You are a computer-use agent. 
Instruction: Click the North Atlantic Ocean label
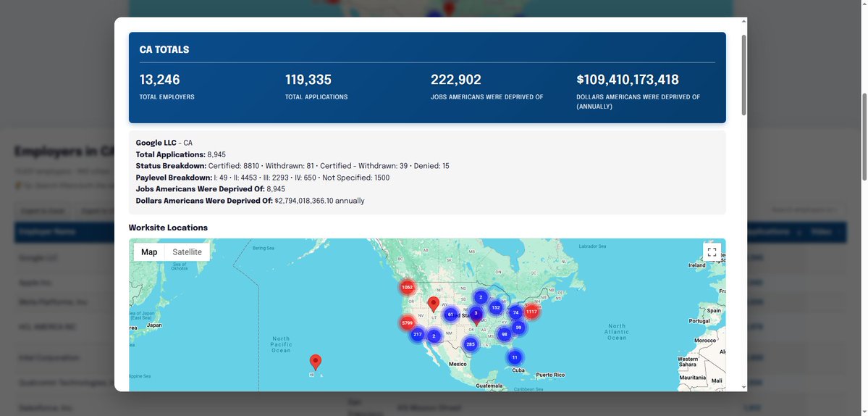click(616, 332)
